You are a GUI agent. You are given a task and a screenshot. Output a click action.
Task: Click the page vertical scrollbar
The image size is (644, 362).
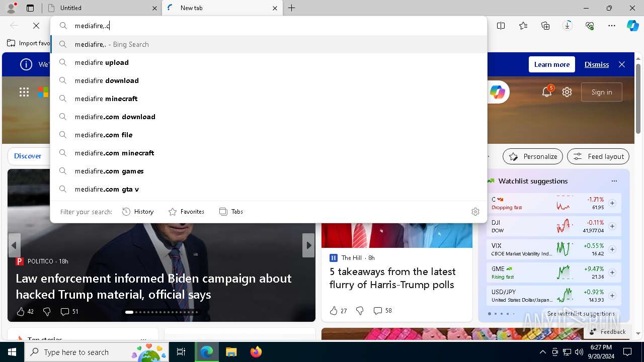pos(638,98)
